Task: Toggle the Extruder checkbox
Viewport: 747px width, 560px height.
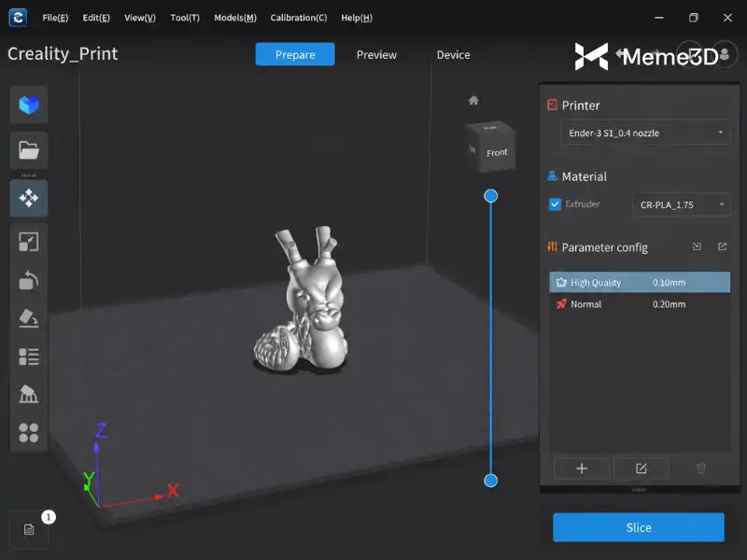Action: click(555, 204)
